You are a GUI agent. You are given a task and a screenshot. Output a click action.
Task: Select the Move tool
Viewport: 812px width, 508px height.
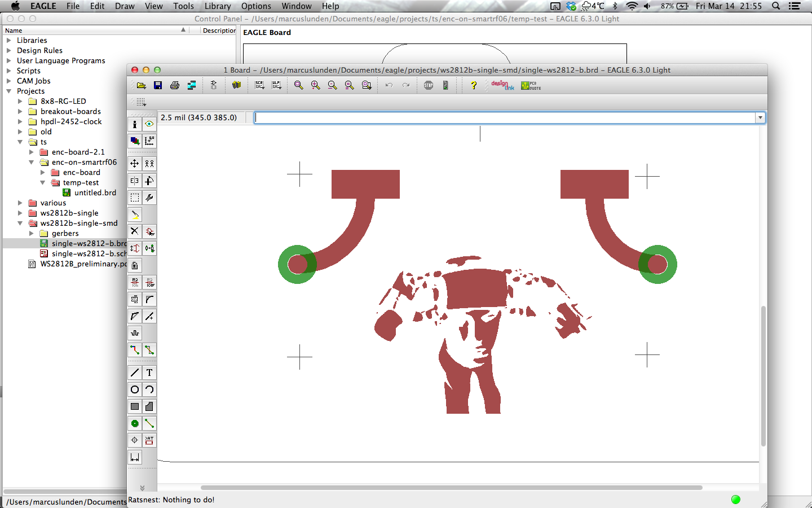click(x=135, y=164)
